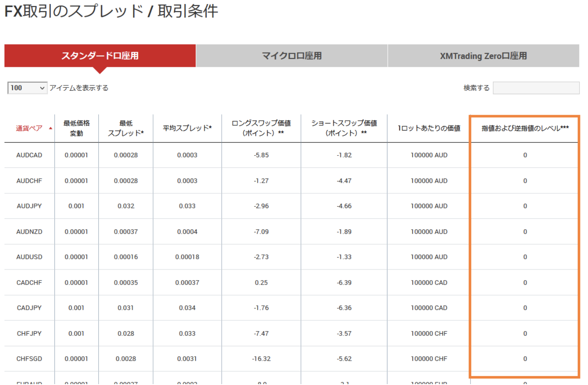Focus the 検索する search field
This screenshot has width=588, height=385.
(536, 88)
